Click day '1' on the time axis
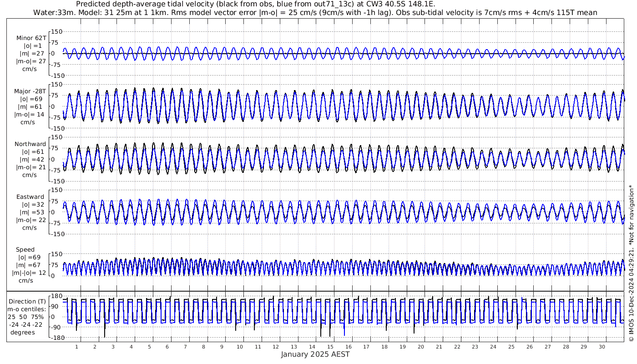 point(77,347)
